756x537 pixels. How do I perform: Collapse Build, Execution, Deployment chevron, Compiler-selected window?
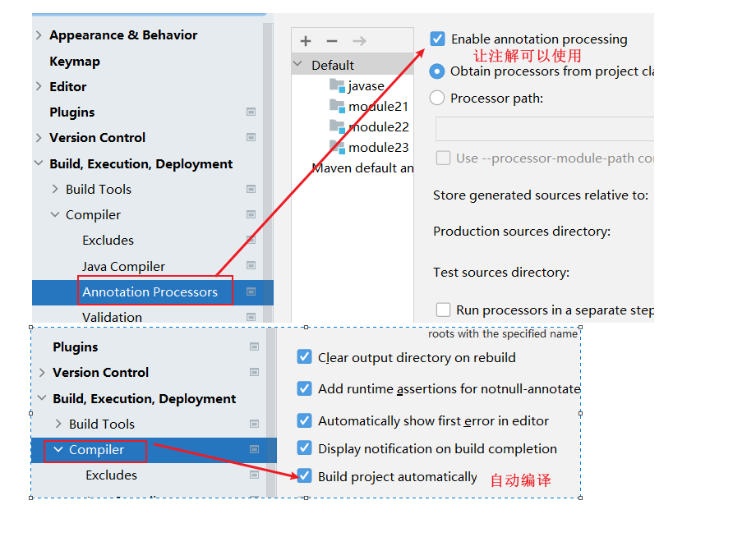pos(42,397)
